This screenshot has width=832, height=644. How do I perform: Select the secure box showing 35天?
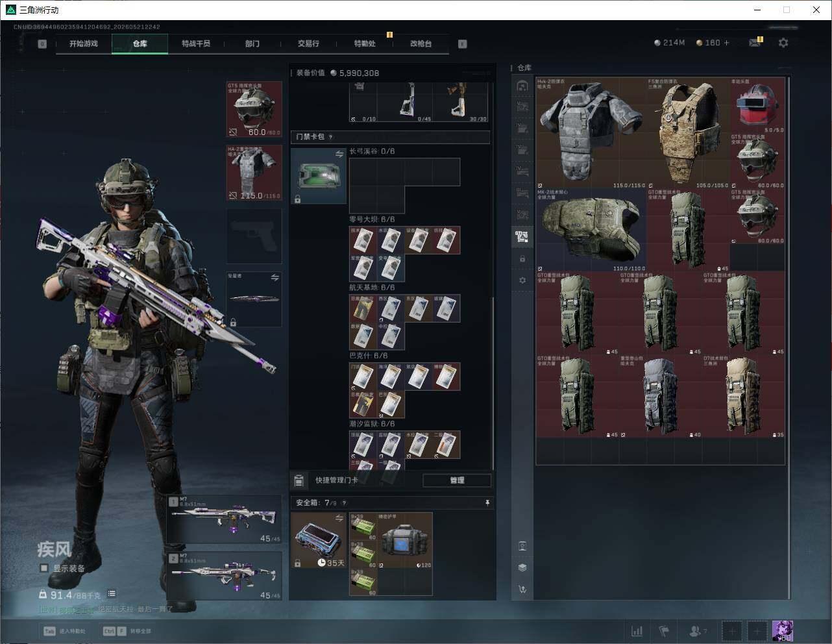click(319, 540)
